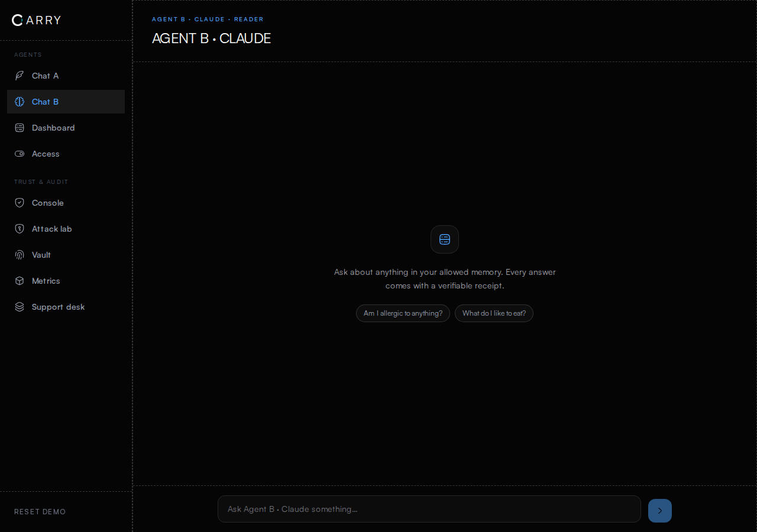Click the layered Support desk icon

pos(20,307)
